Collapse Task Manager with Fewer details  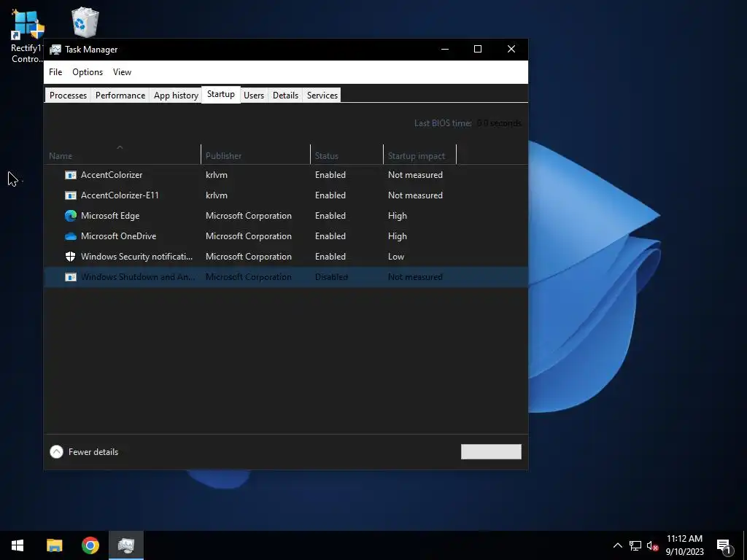pos(85,452)
